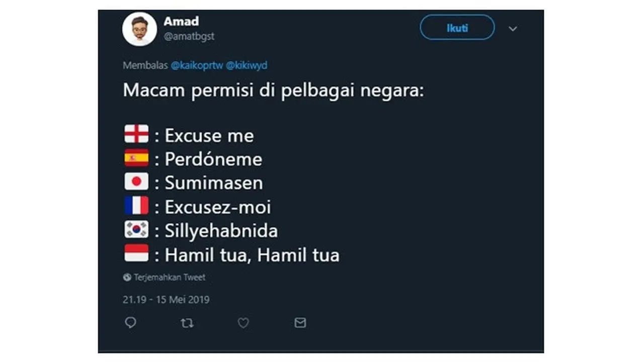Select the South Korea flag emoji
Image resolution: width=644 pixels, height=362 pixels.
(x=136, y=229)
